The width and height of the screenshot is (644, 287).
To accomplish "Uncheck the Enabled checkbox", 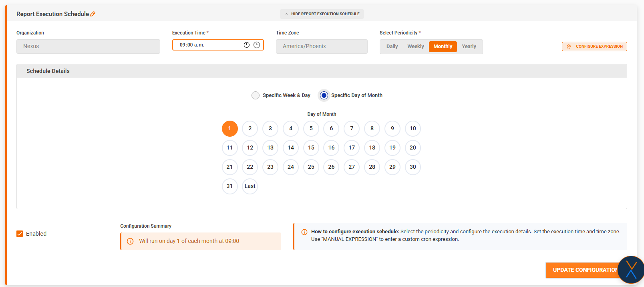I will point(20,234).
